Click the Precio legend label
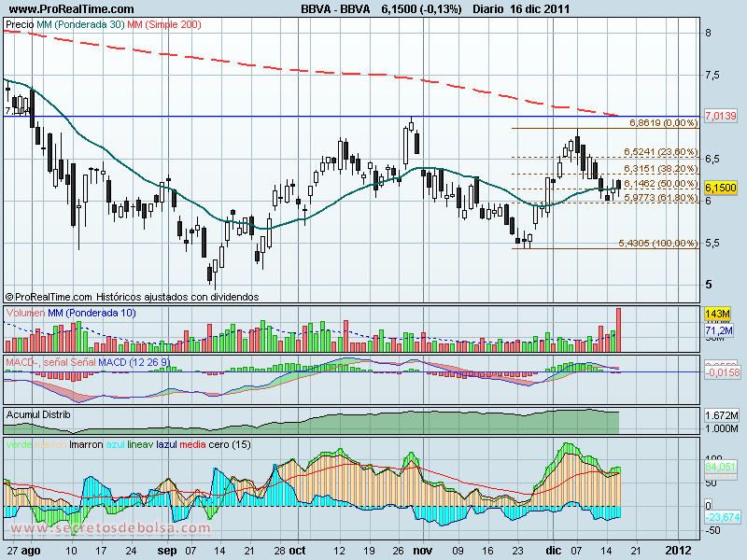Screen dimensions: 747x560 coord(20,24)
